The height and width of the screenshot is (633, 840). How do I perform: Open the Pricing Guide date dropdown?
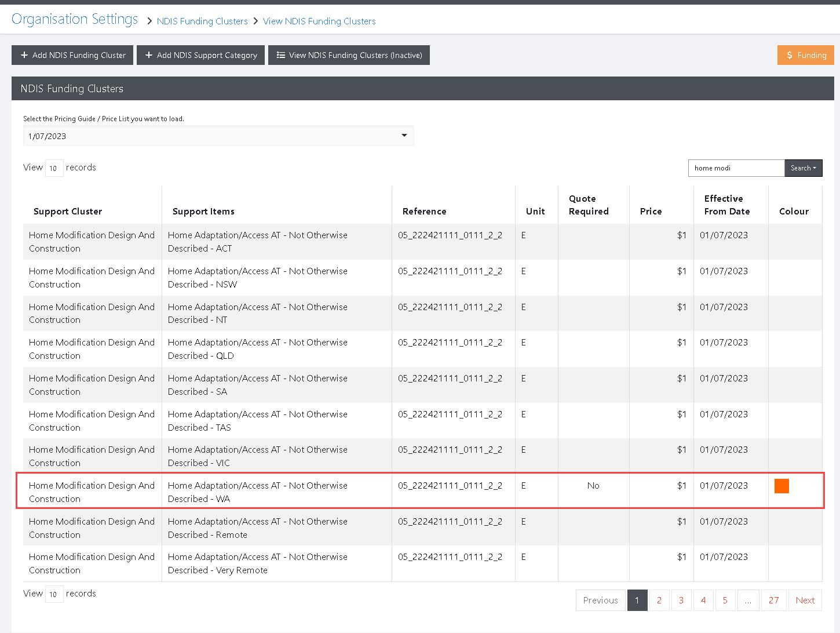(x=218, y=136)
